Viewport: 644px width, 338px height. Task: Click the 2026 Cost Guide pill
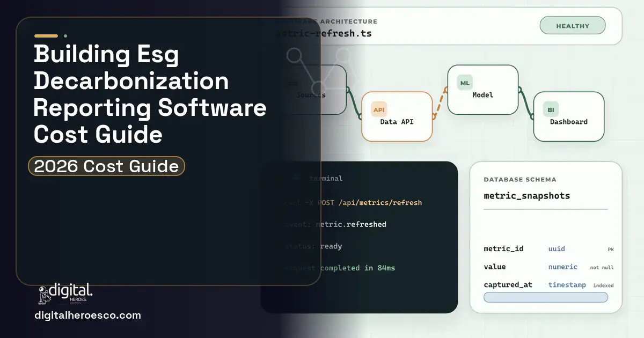click(x=106, y=166)
